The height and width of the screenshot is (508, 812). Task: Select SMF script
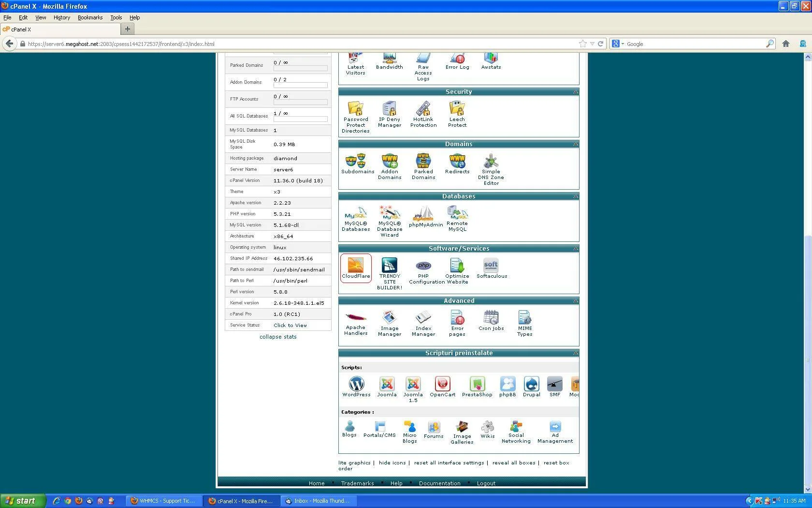click(554, 387)
